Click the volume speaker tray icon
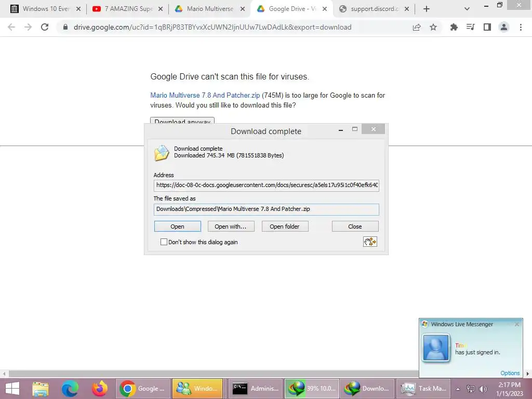The image size is (532, 399). point(483,389)
